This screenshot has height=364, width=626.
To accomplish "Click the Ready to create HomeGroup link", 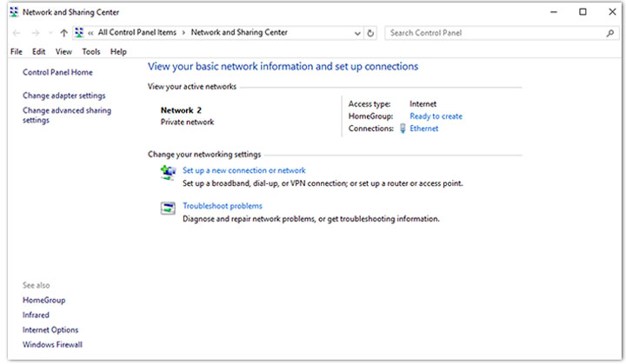I will [436, 116].
